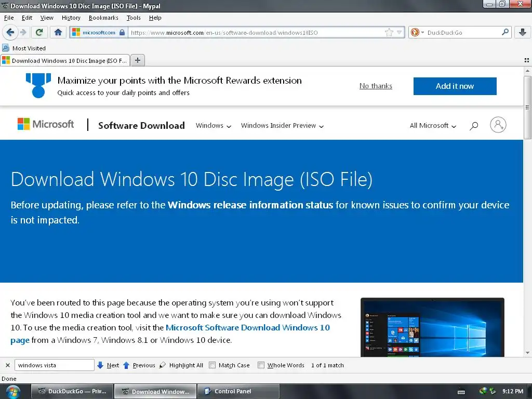Expand the All Microsoft menu
The image size is (532, 399).
[433, 126]
